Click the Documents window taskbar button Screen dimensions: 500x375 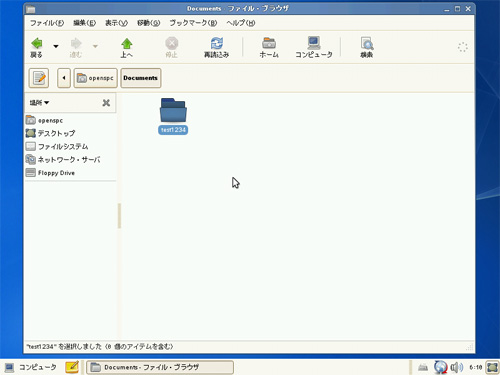160,367
